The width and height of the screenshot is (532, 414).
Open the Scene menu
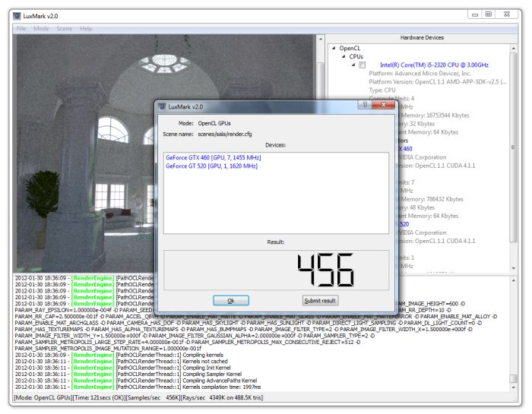click(x=64, y=28)
